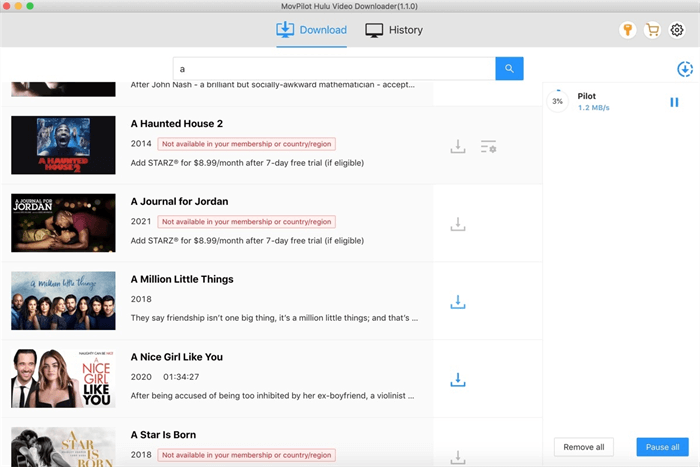The height and width of the screenshot is (467, 700).
Task: Click the not-available badge for A Star Is Born
Action: [x=246, y=455]
